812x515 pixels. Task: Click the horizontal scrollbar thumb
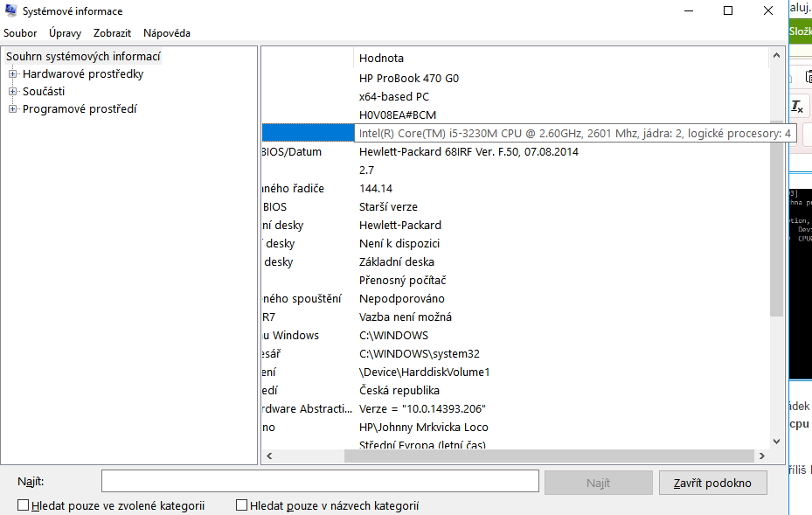coord(549,456)
